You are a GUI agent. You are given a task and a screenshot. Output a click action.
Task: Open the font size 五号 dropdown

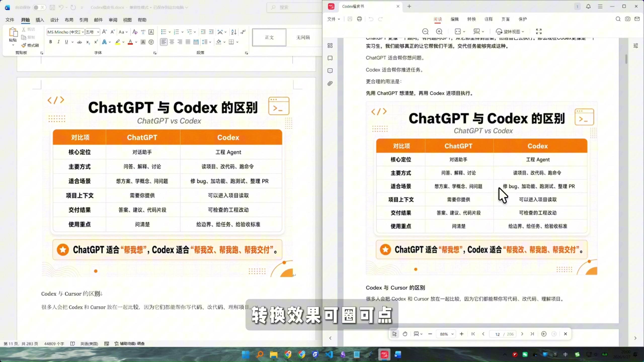[98, 32]
